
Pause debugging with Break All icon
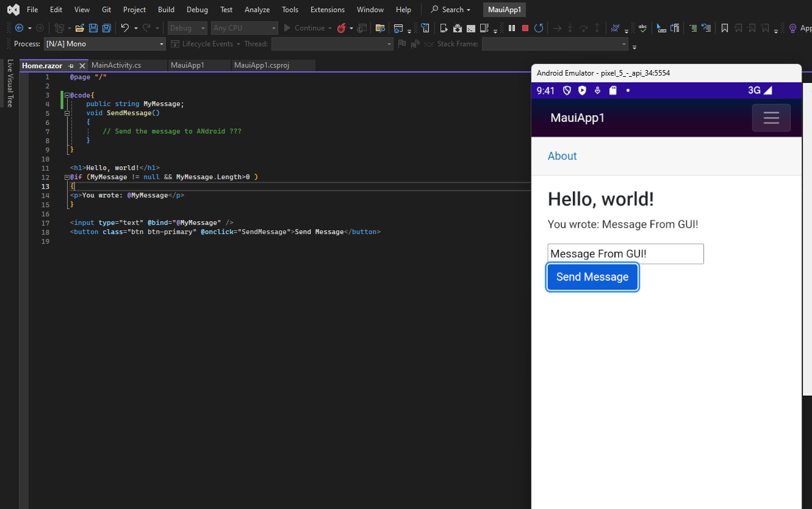coord(511,28)
